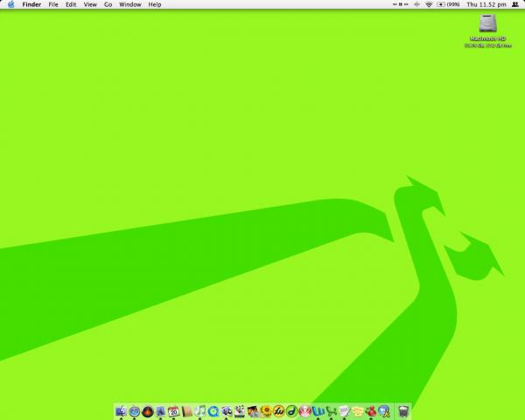The image size is (525, 420).
Task: Launch QuickTime Player blue Q icon
Action: [x=213, y=411]
